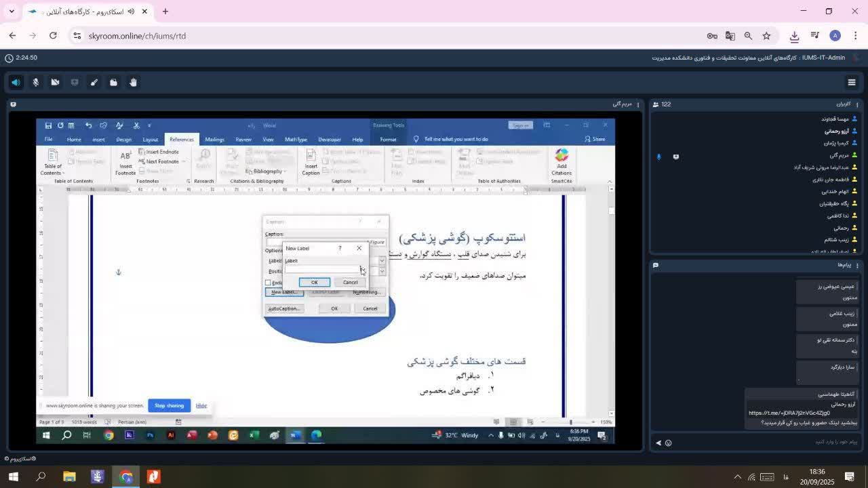
Task: Toggle the webcam in Skyroom toolbar
Action: point(56,82)
